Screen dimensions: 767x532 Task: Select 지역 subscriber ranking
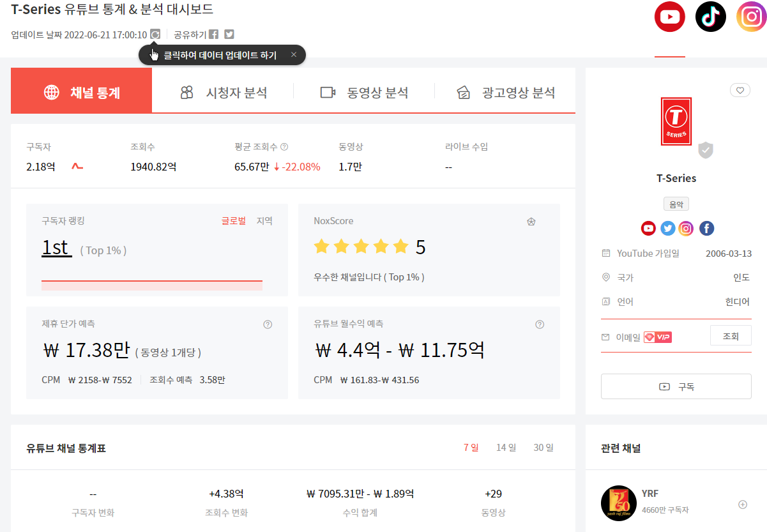point(264,221)
